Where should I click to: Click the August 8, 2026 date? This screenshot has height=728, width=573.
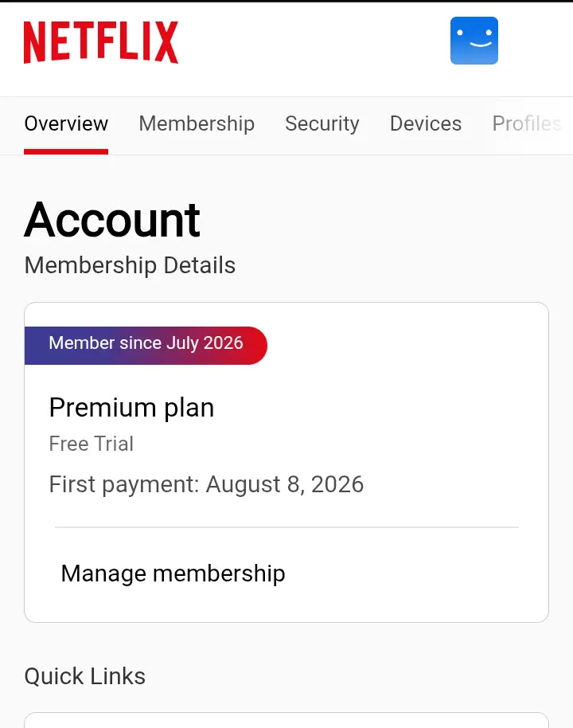[x=285, y=484]
